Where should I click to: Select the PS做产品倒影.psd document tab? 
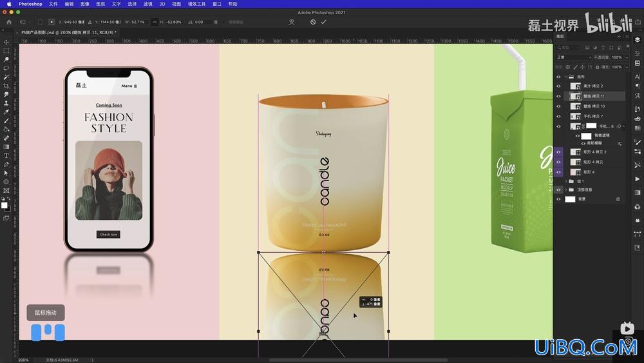[x=69, y=32]
